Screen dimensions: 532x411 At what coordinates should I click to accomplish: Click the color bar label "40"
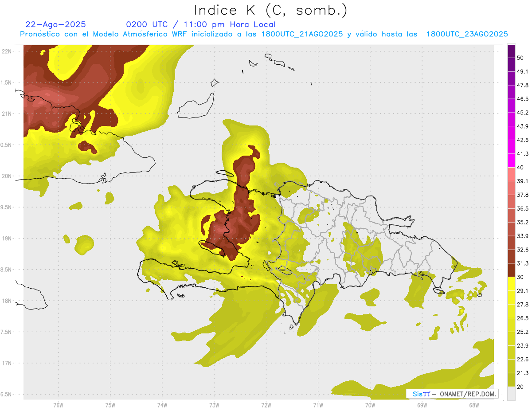[x=520, y=168]
